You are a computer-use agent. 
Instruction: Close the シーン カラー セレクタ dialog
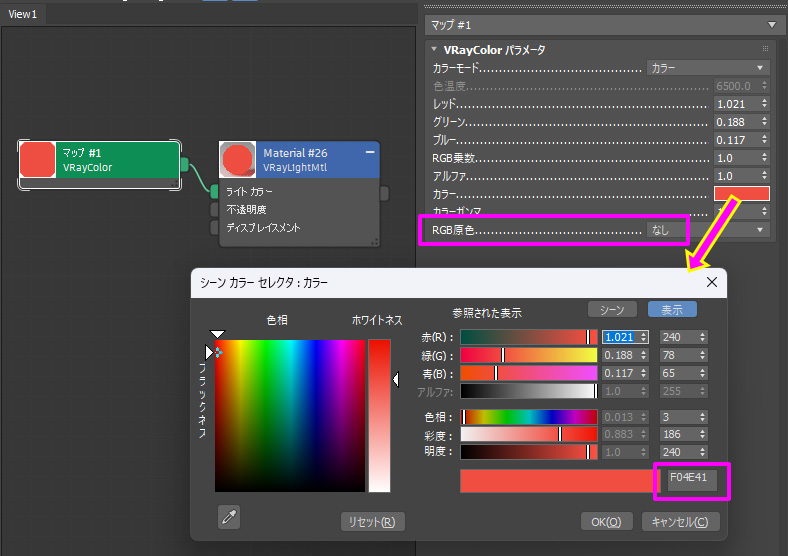[x=712, y=282]
